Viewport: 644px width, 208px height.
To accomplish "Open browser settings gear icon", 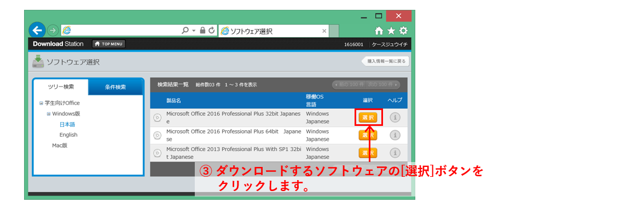I will (x=403, y=31).
